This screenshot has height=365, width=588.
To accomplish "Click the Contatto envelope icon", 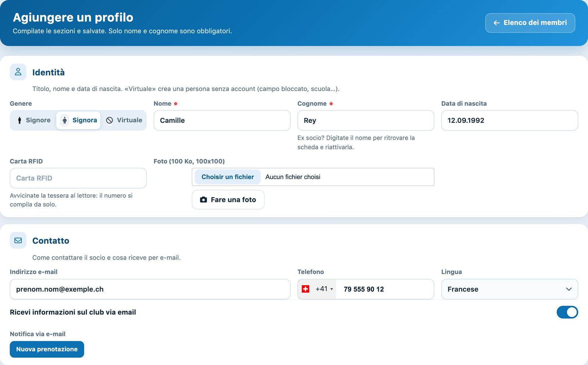I will tap(18, 240).
